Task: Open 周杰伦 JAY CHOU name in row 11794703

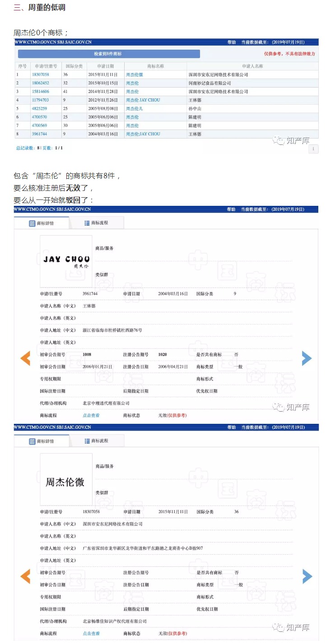Action: pyautogui.click(x=143, y=100)
